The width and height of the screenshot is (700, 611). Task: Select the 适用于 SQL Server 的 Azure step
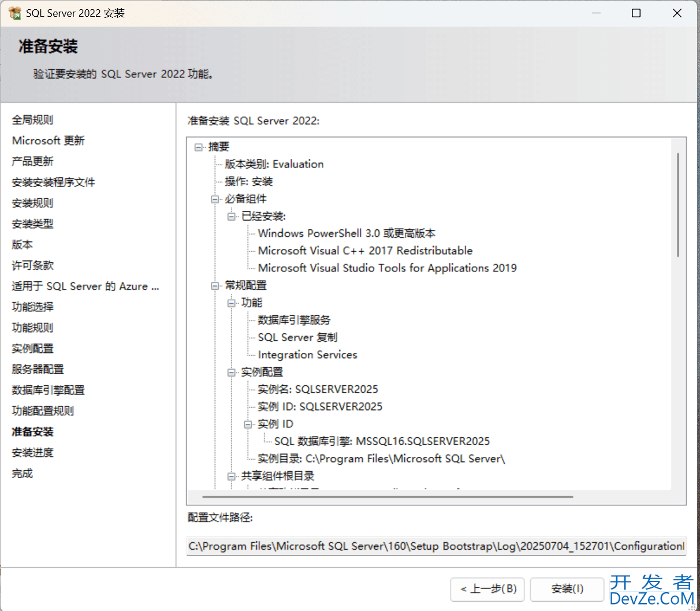pos(85,286)
